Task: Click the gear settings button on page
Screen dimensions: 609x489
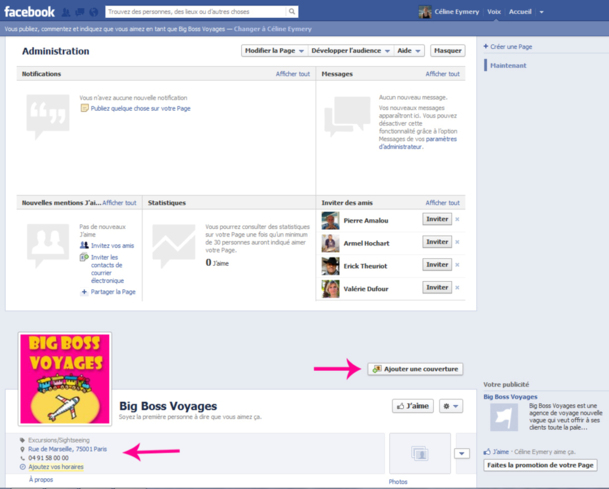Action: 452,406
